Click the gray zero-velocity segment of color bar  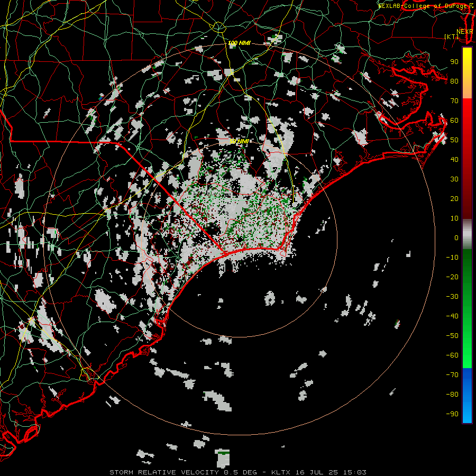click(x=467, y=234)
